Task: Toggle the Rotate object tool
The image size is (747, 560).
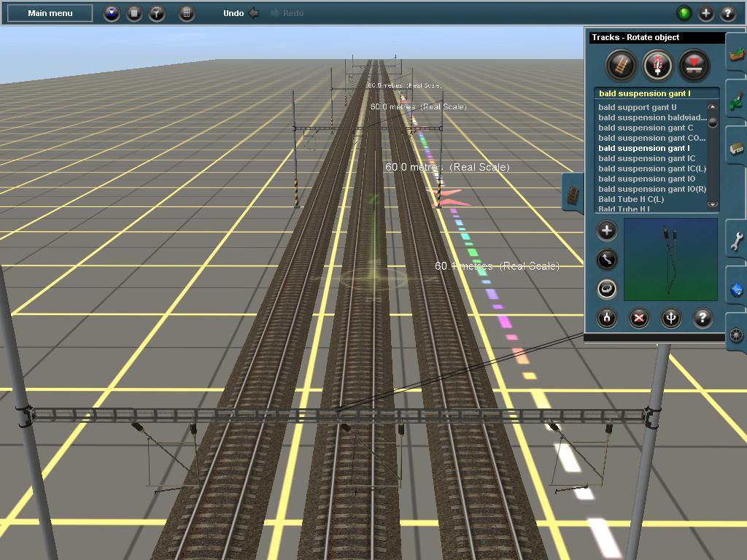Action: [606, 289]
